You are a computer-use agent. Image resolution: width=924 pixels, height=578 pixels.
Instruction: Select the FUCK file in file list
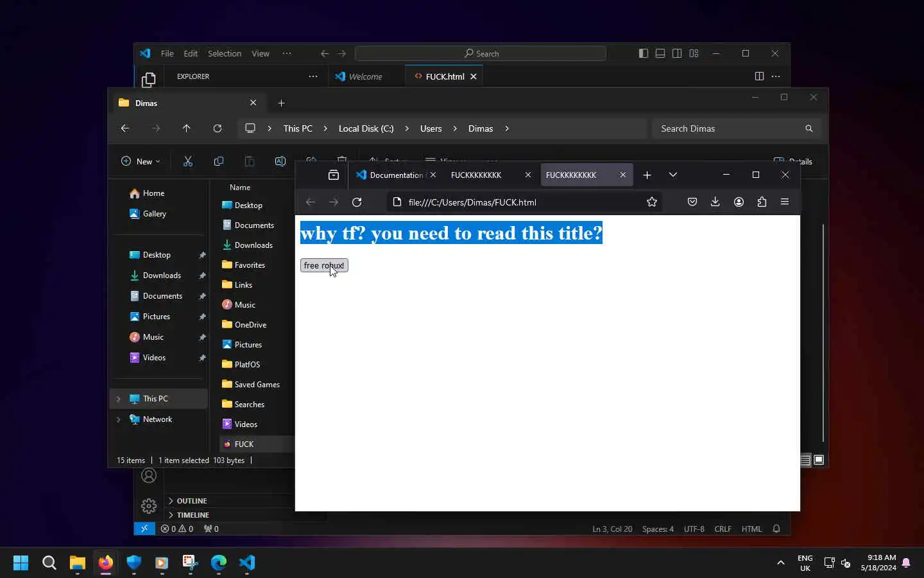tap(244, 444)
